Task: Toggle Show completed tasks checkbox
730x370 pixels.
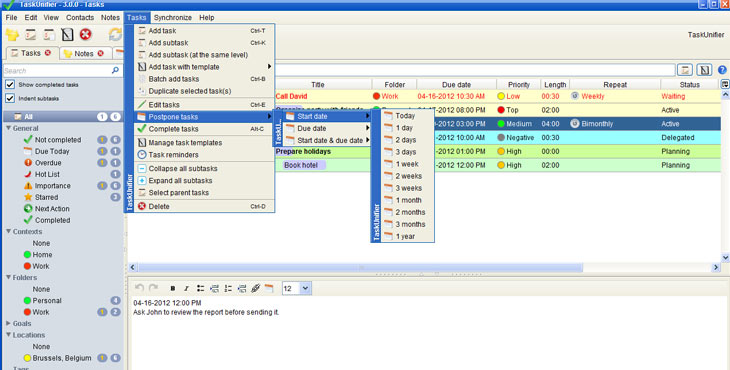Action: click(x=10, y=85)
